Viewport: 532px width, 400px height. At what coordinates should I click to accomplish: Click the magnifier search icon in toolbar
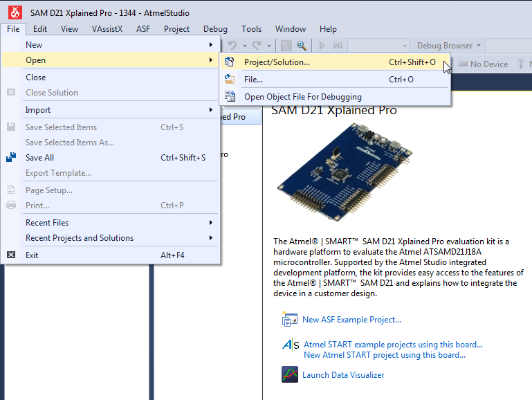pos(302,46)
